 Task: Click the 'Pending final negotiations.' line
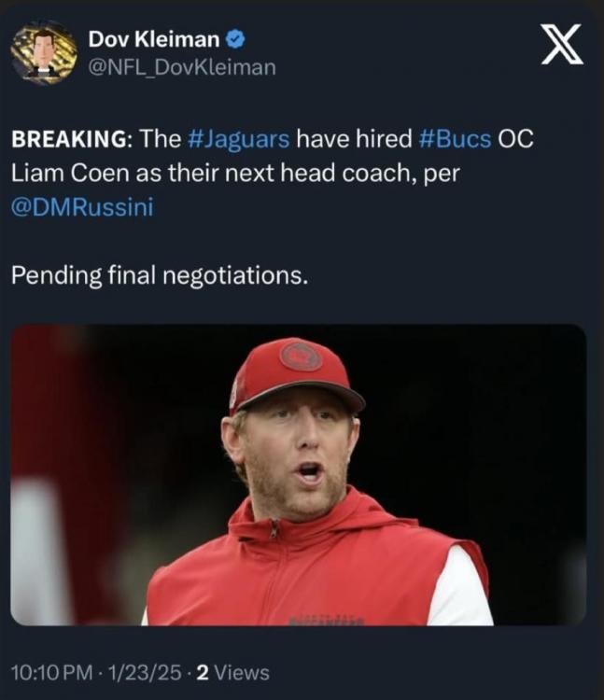[159, 276]
